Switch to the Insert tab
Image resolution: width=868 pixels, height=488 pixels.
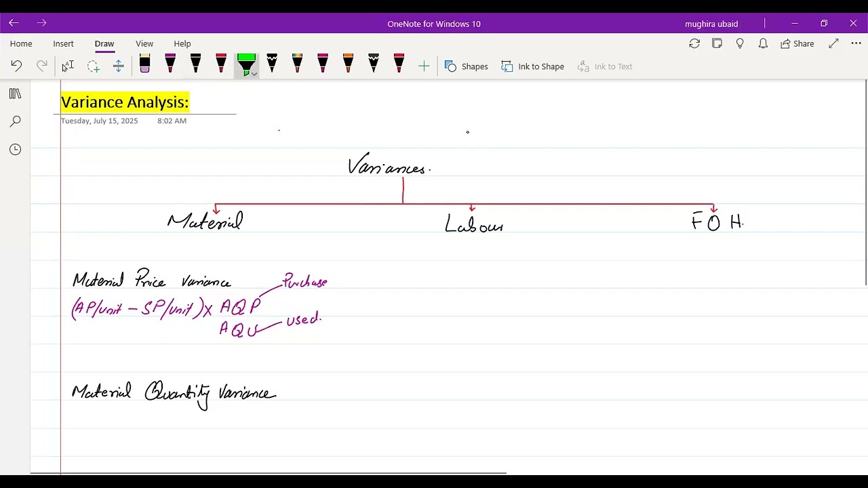click(63, 43)
